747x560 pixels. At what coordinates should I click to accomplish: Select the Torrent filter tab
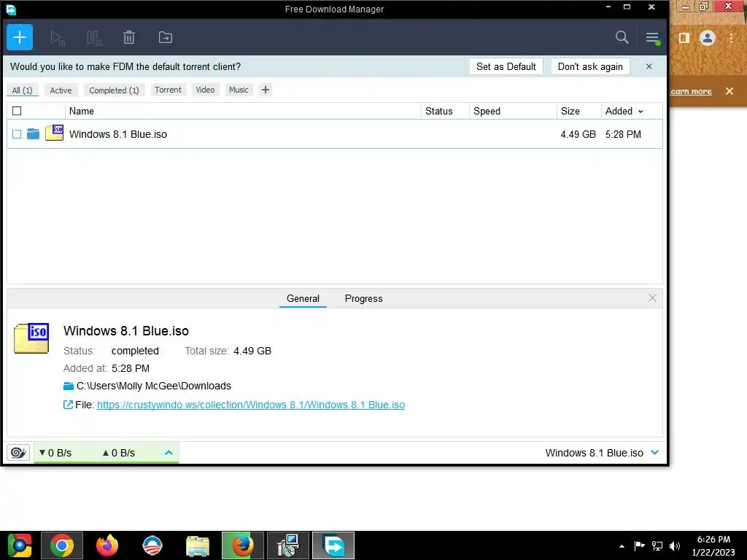(x=168, y=90)
